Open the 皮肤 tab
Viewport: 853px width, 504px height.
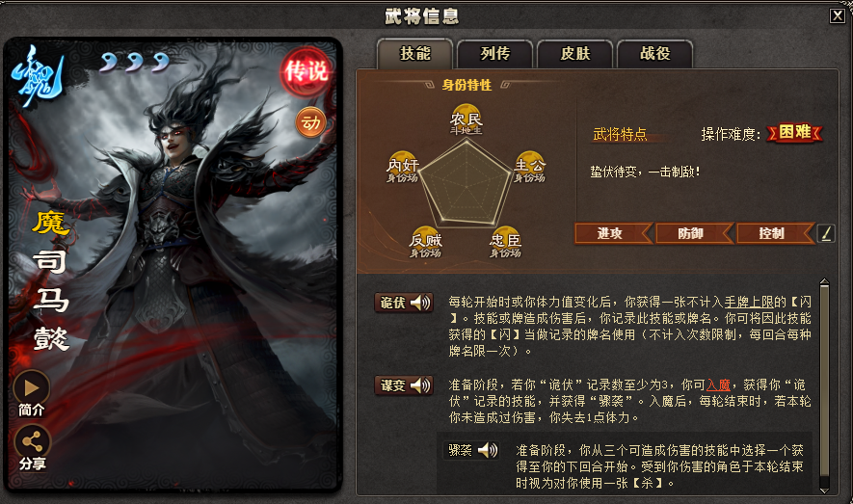coord(575,53)
